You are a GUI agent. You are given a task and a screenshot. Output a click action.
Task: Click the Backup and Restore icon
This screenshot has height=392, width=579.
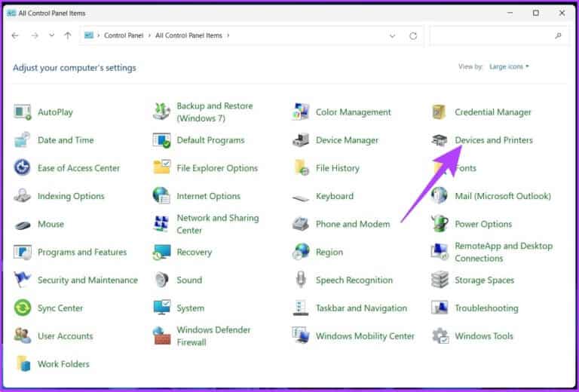[x=161, y=112]
